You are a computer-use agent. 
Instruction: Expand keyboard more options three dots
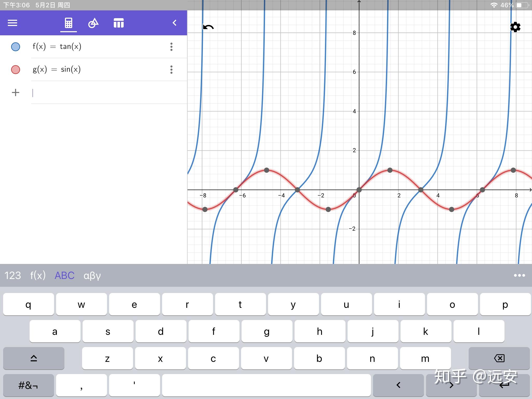pos(520,275)
